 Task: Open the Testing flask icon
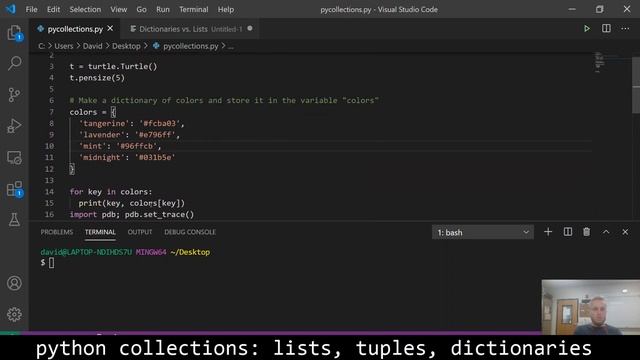tap(14, 220)
